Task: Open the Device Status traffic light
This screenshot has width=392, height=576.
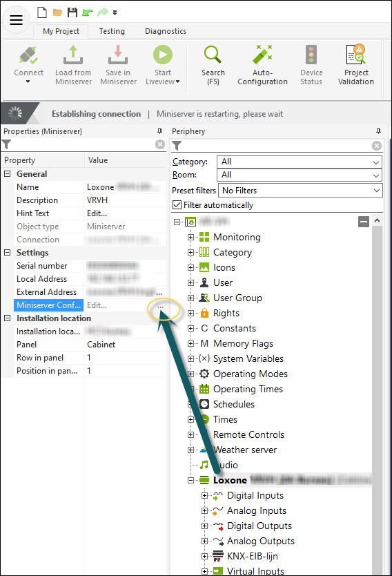Action: point(311,55)
